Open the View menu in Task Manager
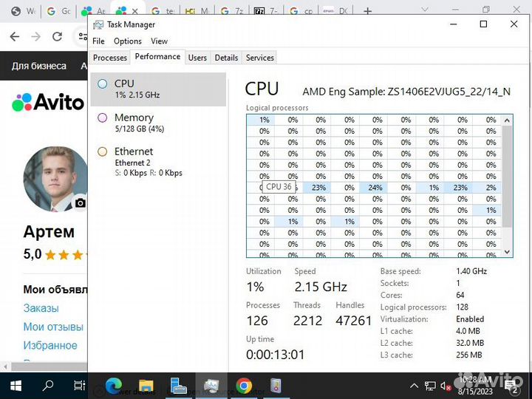This screenshot has width=532, height=399. 159,41
